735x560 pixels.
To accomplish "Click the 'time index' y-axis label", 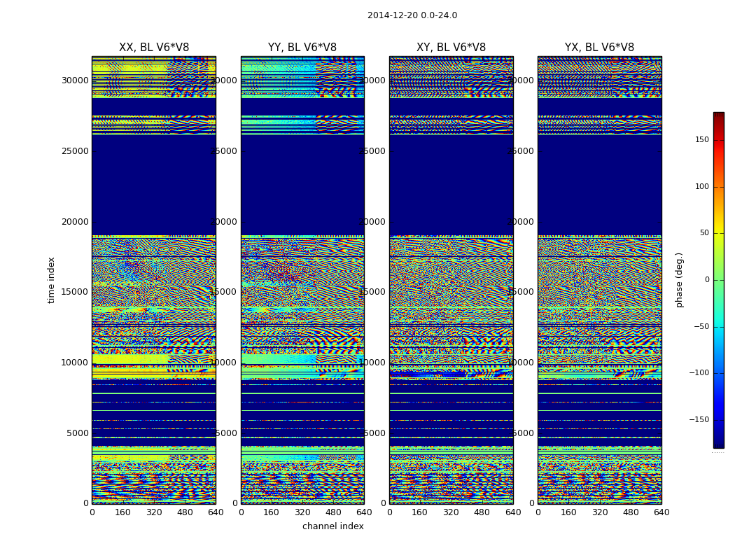I will point(51,280).
